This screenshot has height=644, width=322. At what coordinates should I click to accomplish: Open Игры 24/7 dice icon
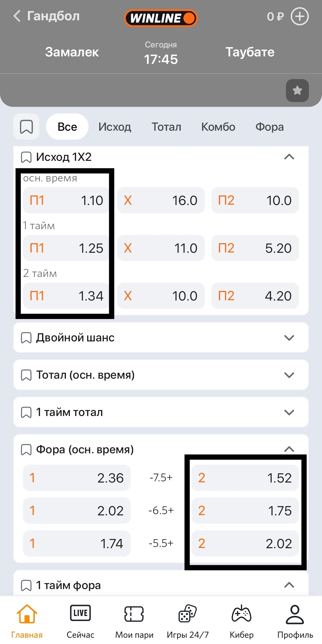188,621
